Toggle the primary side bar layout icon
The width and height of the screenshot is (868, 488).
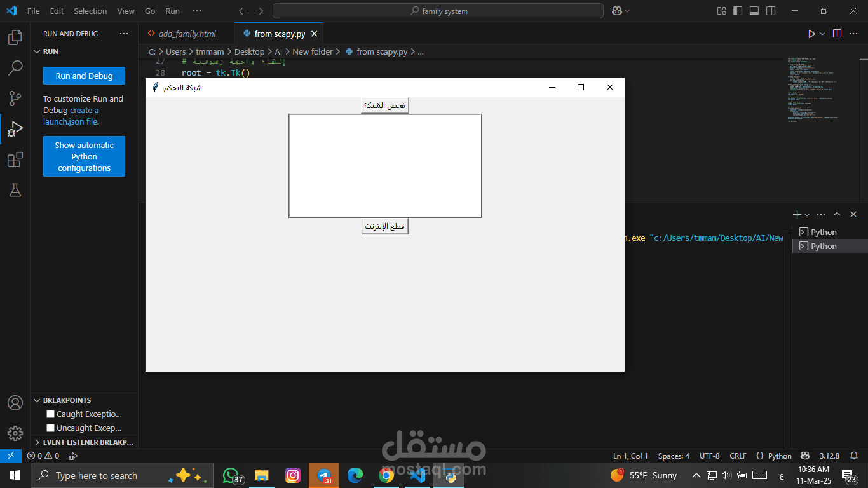(738, 11)
